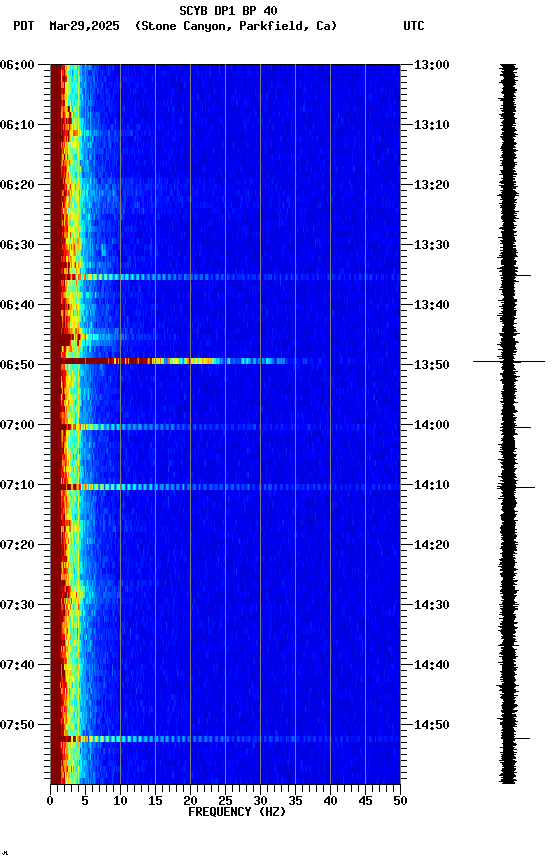Click the '06:00' PDT time label
This screenshot has height=864, width=552.
tap(17, 65)
